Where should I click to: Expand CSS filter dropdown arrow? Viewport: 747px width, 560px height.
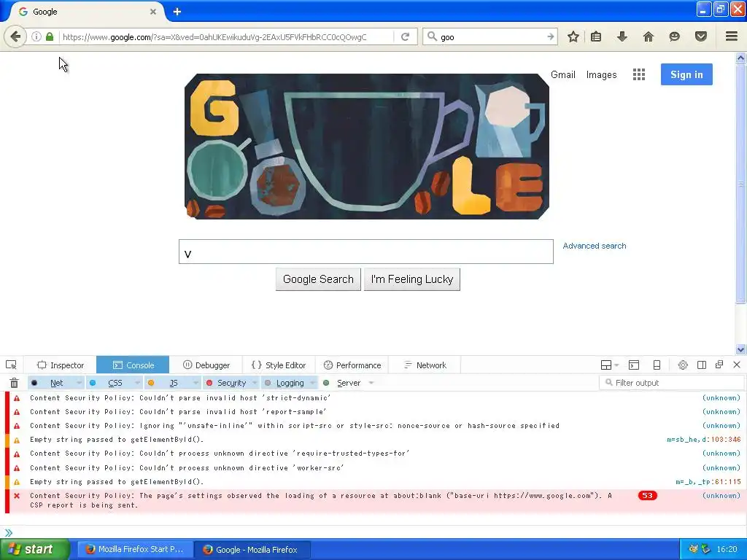137,383
